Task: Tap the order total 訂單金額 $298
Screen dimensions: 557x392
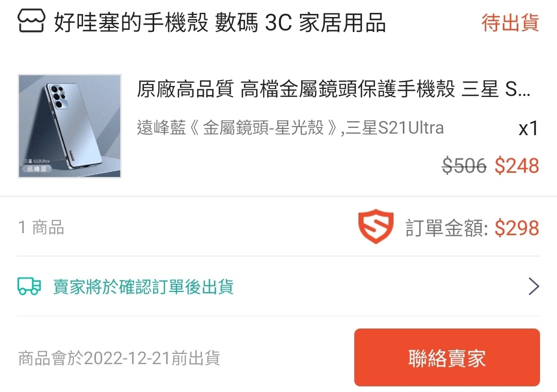Action: [472, 228]
